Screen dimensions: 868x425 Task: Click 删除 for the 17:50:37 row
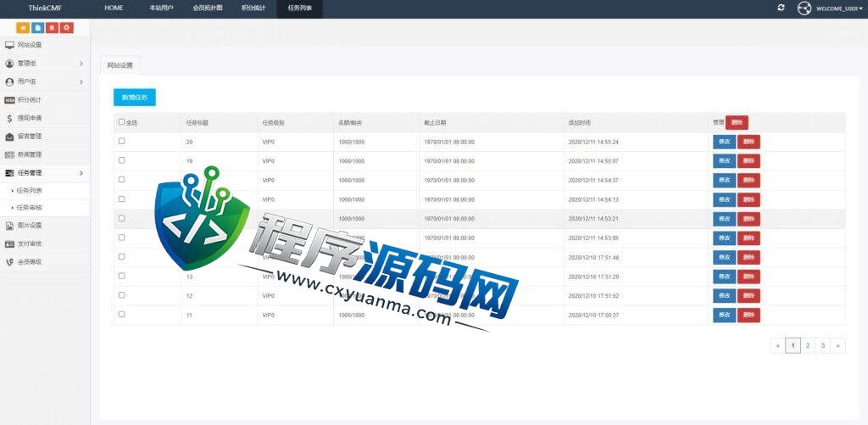point(748,316)
